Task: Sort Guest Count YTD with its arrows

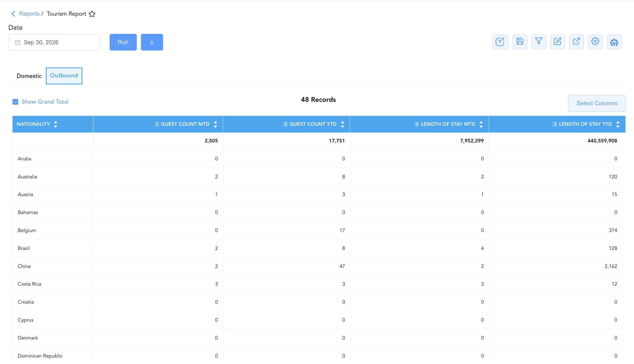Action: (x=343, y=124)
